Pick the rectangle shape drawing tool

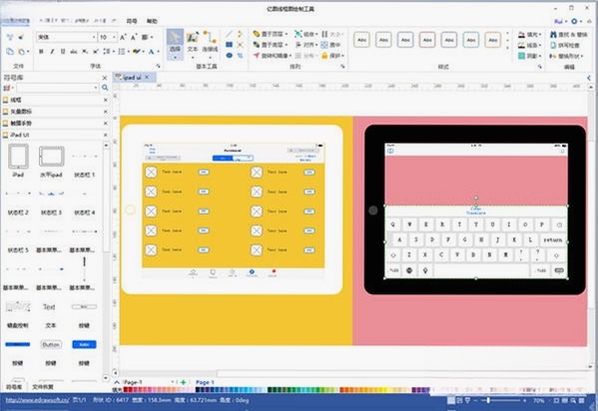coord(229,45)
